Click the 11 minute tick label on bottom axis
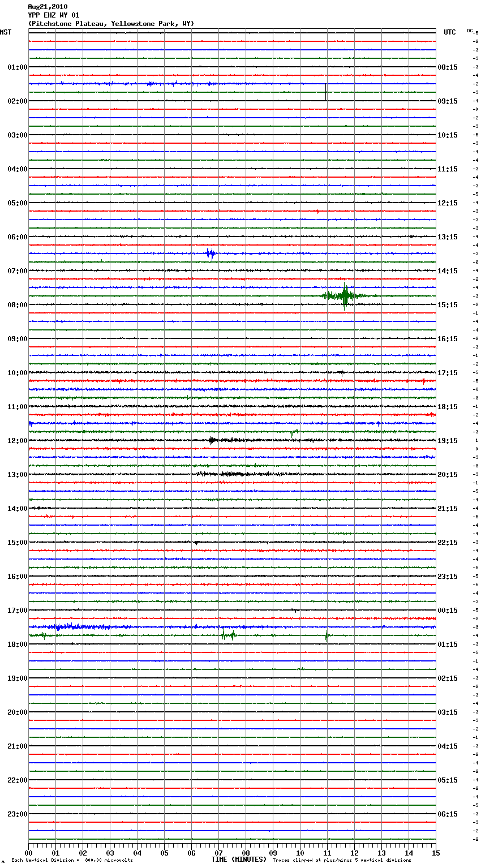 click(x=328, y=853)
